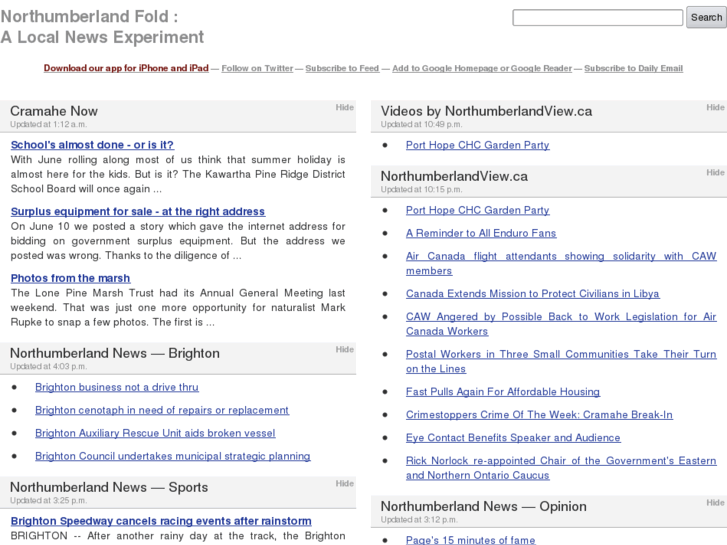Image resolution: width=727 pixels, height=545 pixels.
Task: Hide the Northumberland News — Sports section
Action: 344,483
